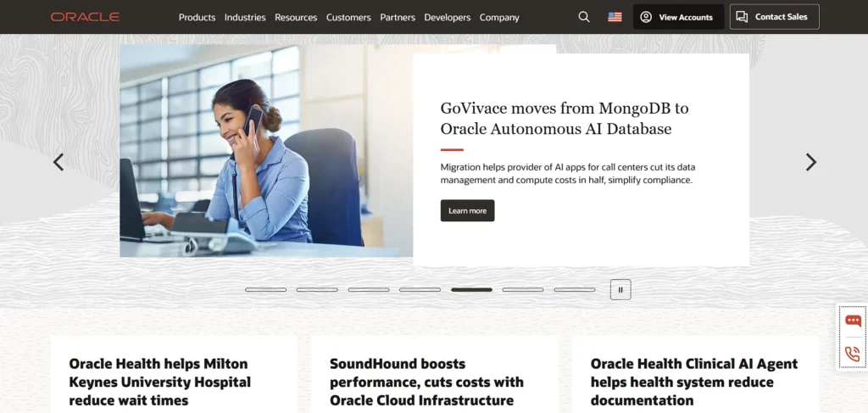Image resolution: width=868 pixels, height=413 pixels.
Task: Open Milton Keynes University Hospital story
Action: pyautogui.click(x=160, y=382)
